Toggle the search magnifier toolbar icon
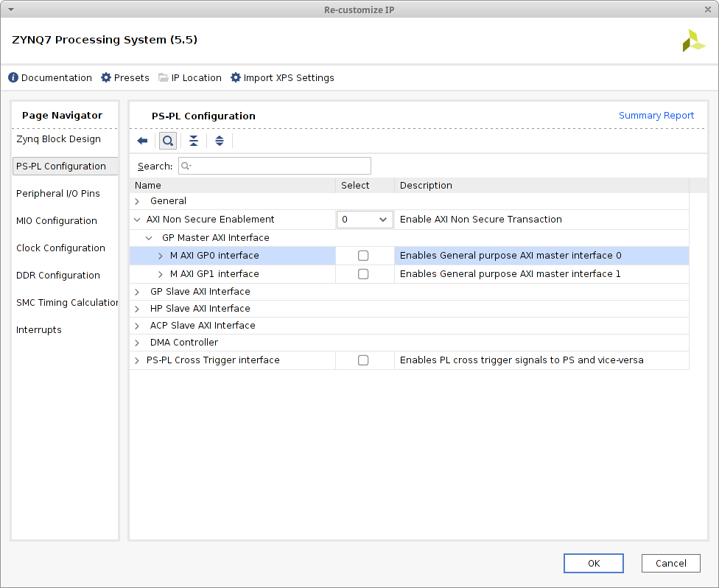719x588 pixels. click(168, 141)
